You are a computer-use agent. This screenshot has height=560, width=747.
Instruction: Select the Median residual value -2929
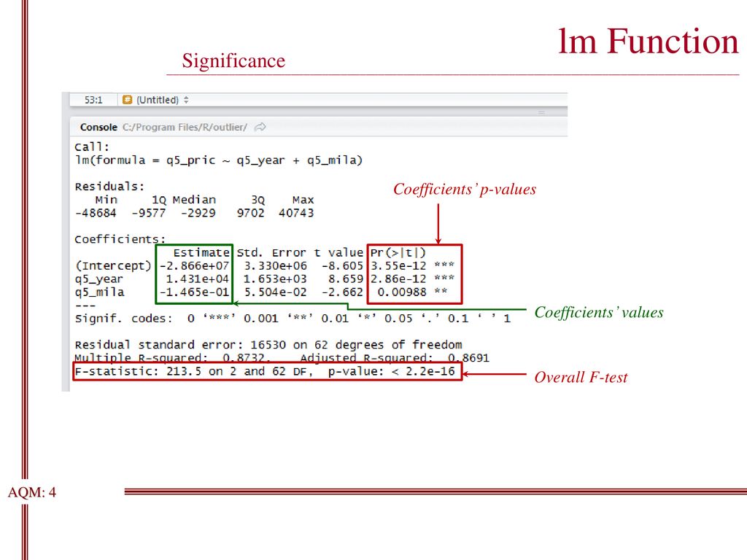point(198,213)
